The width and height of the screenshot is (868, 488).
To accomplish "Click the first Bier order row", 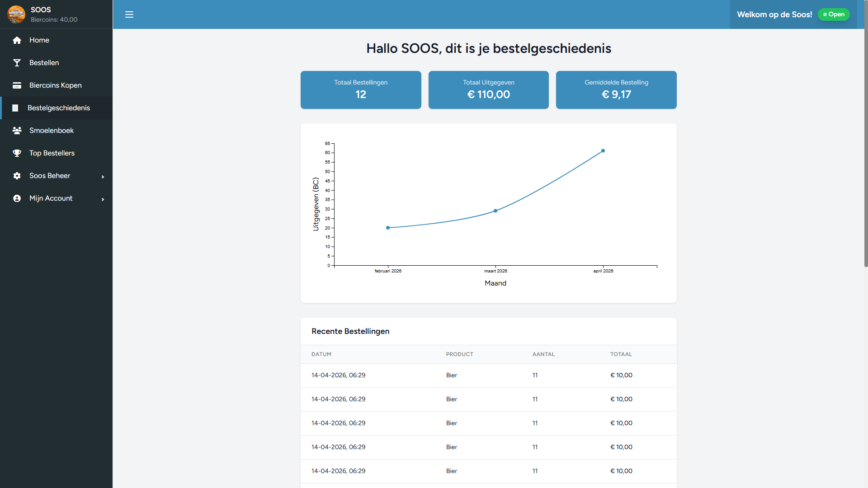I will click(488, 375).
